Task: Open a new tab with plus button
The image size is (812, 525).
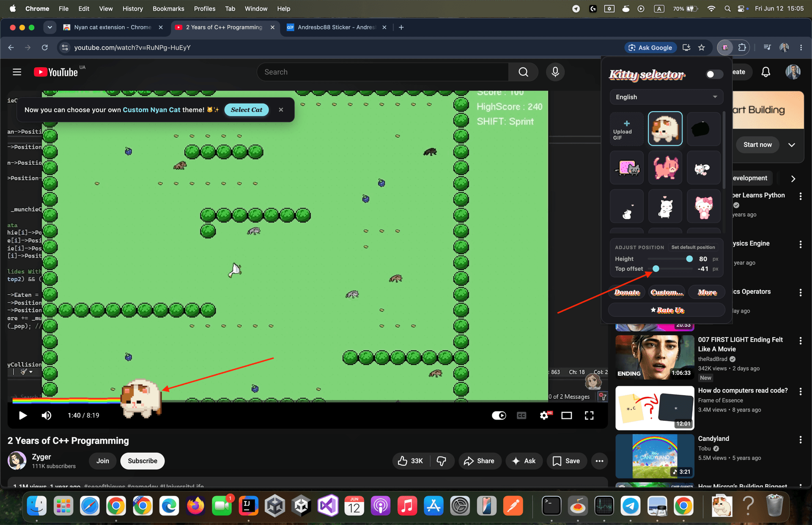Action: coord(401,27)
